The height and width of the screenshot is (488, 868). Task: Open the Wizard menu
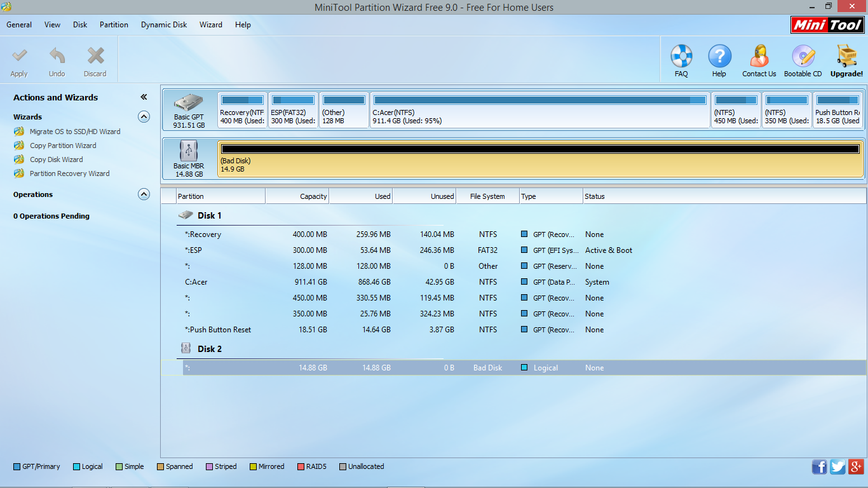211,25
